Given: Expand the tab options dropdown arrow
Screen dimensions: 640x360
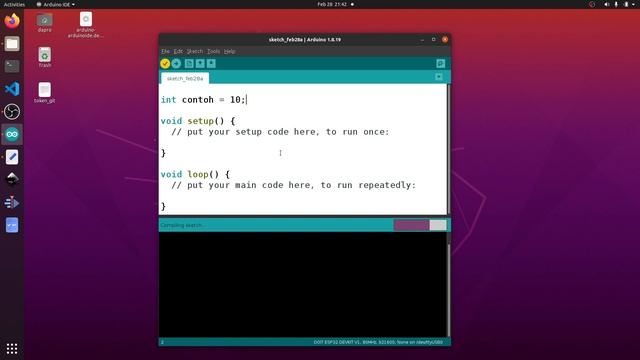Looking at the screenshot, I should click(439, 77).
